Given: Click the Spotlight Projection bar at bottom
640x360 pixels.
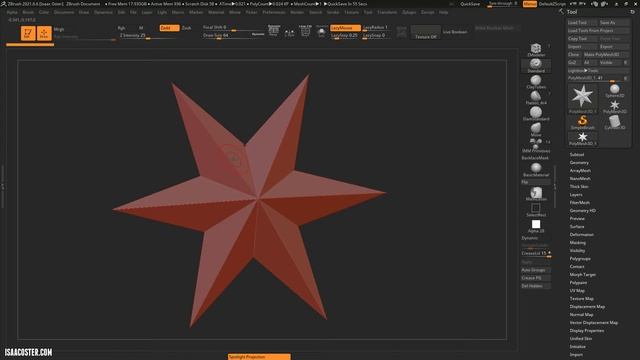Looking at the screenshot, I should (x=259, y=357).
